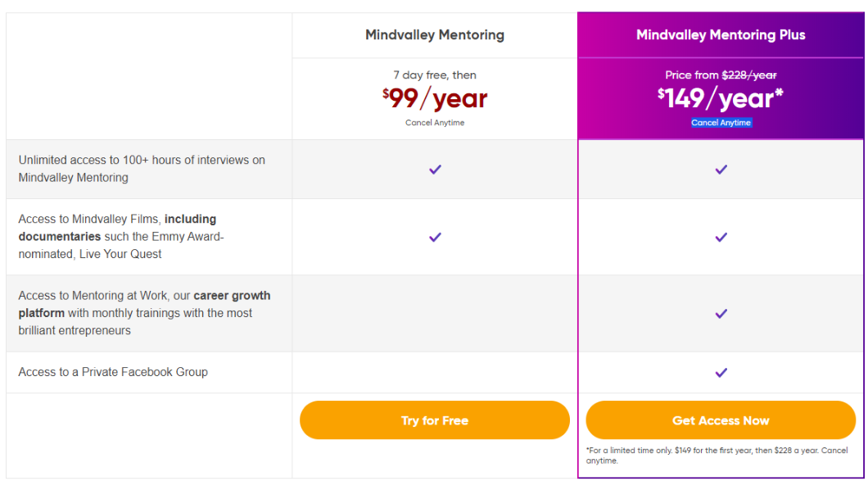Click the 7 day free, then text
Viewport: 868px width, 481px height.
(435, 75)
